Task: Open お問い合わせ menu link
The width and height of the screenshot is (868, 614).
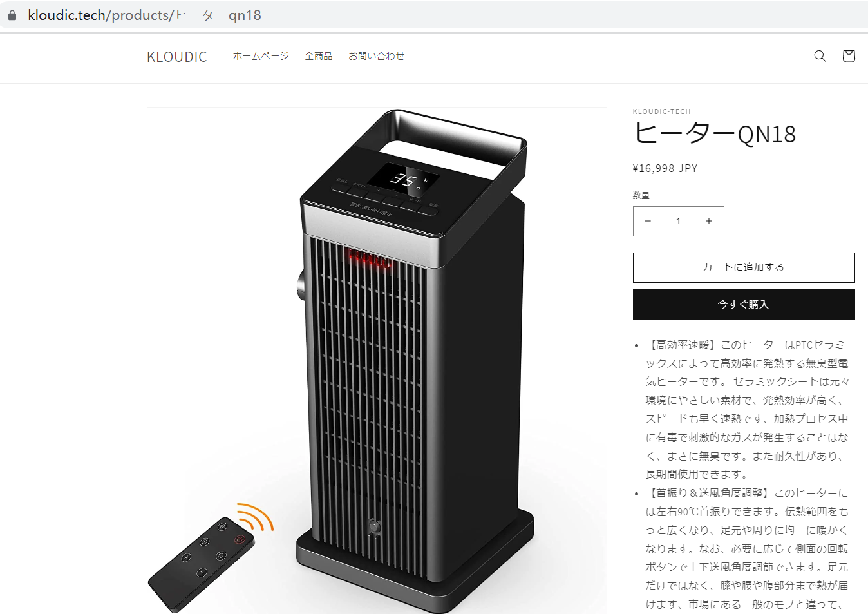Action: pos(377,56)
